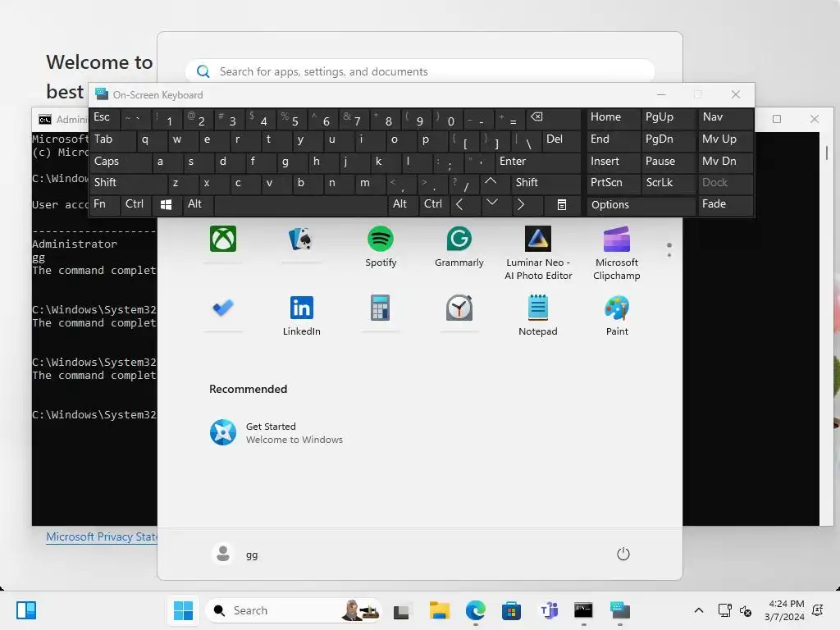Open Get Started recommended item

click(276, 432)
